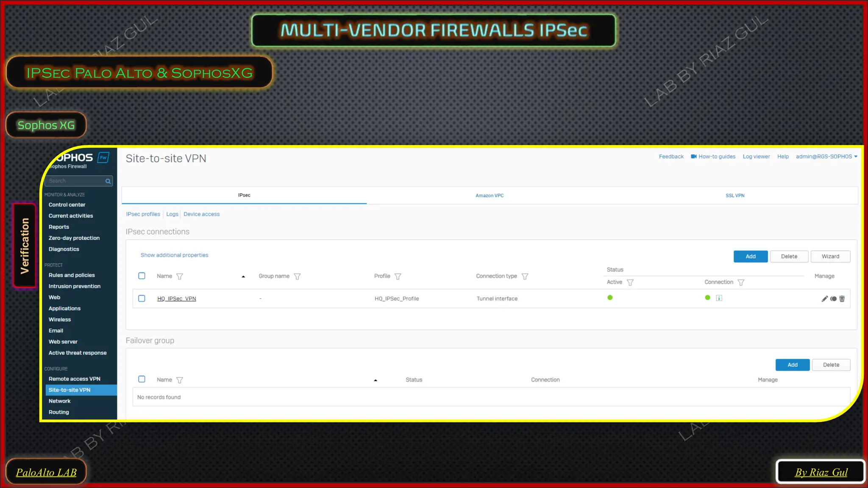Launch the IPsec Wizard
This screenshot has width=868, height=488.
coord(830,256)
